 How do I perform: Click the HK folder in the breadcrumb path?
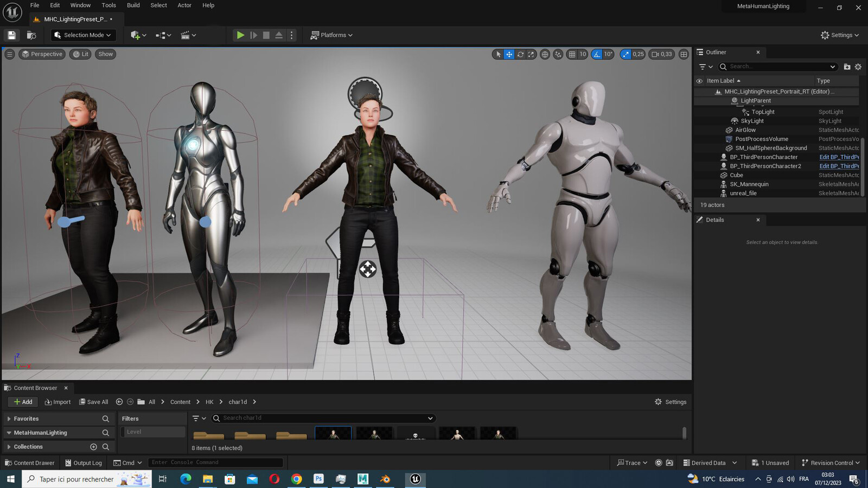click(209, 402)
